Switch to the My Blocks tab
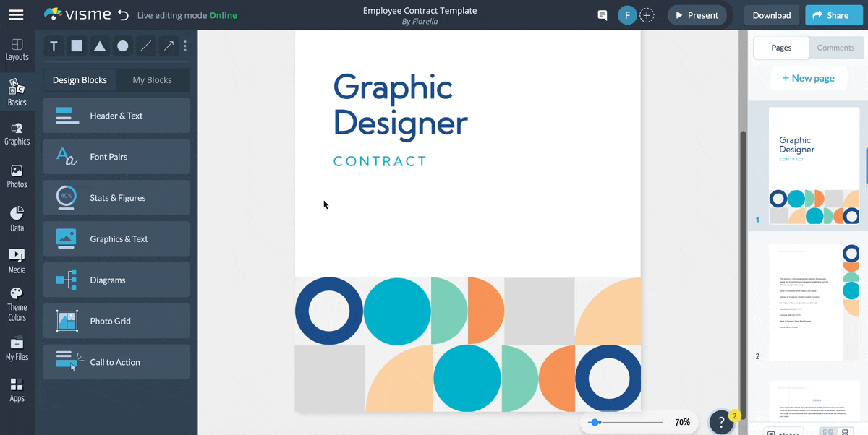 153,80
